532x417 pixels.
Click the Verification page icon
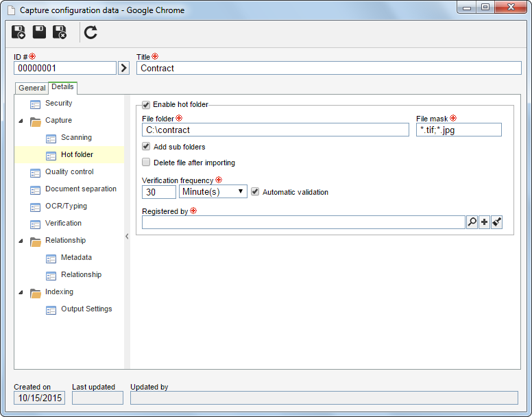click(x=35, y=224)
